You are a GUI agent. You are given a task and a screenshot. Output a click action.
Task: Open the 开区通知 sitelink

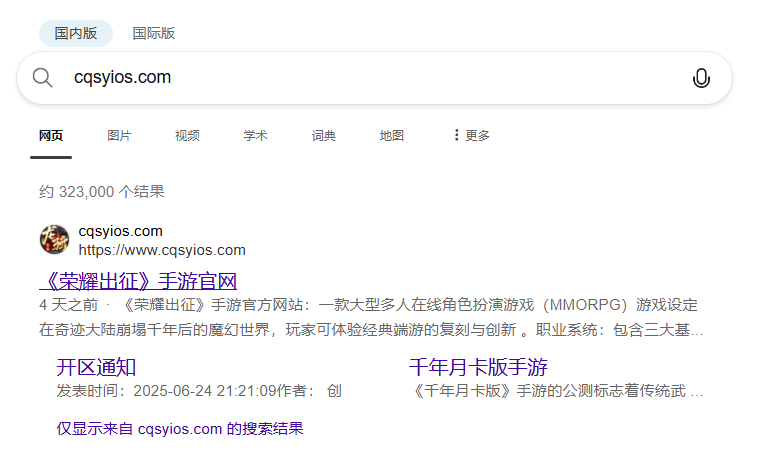pyautogui.click(x=96, y=366)
